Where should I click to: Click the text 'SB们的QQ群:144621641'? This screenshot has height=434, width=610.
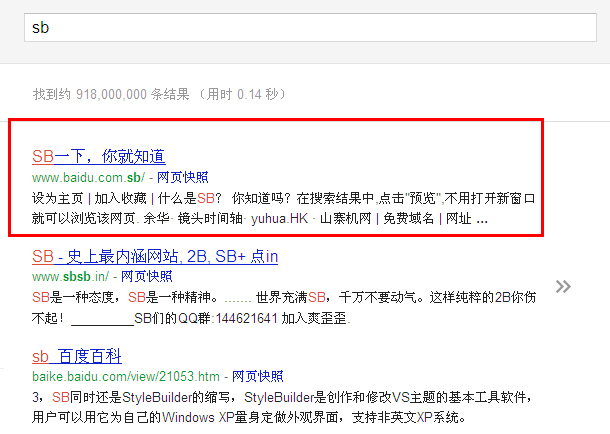coord(206,318)
